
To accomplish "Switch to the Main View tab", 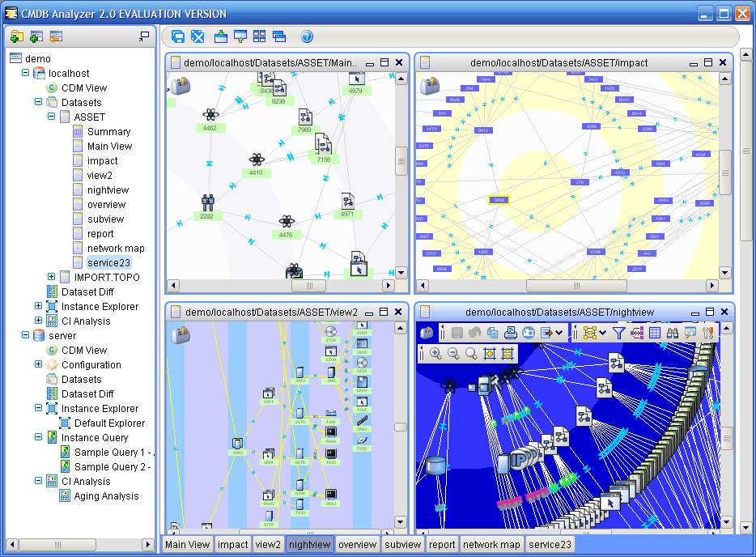I will coord(187,545).
